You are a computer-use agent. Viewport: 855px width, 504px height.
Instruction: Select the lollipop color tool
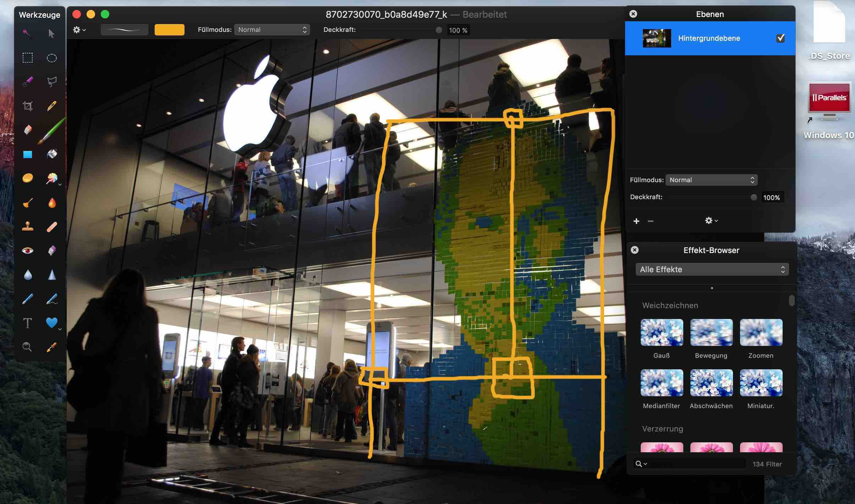tap(51, 178)
